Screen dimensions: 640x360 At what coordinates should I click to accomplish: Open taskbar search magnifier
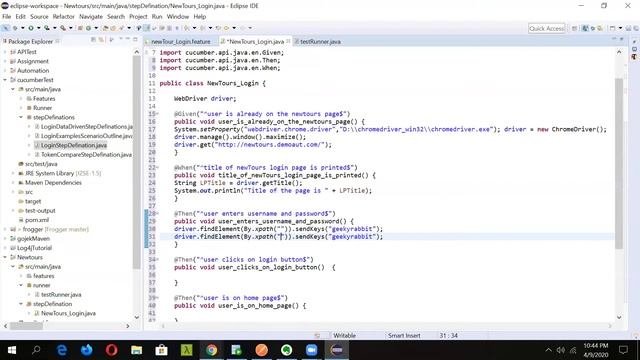(x=36, y=350)
